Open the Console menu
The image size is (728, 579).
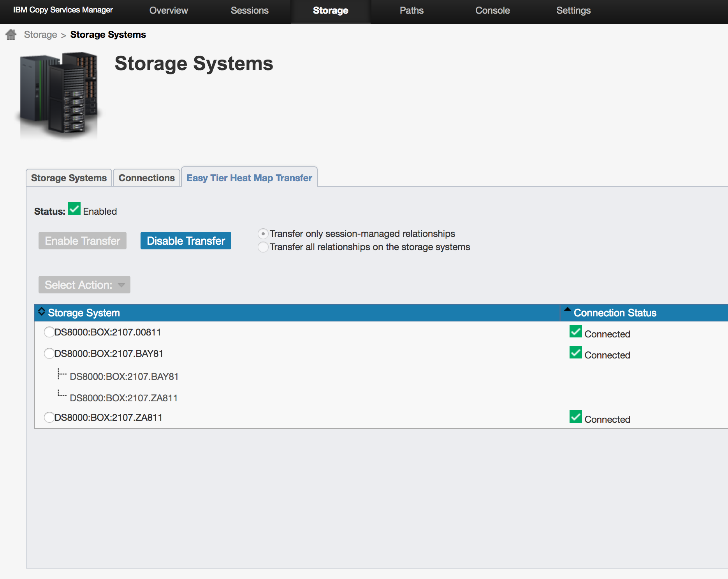tap(492, 11)
